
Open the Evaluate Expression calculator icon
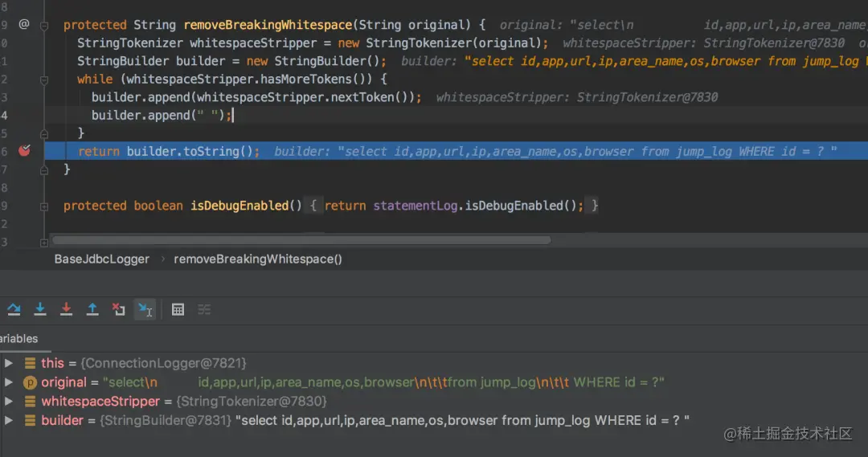coord(178,310)
